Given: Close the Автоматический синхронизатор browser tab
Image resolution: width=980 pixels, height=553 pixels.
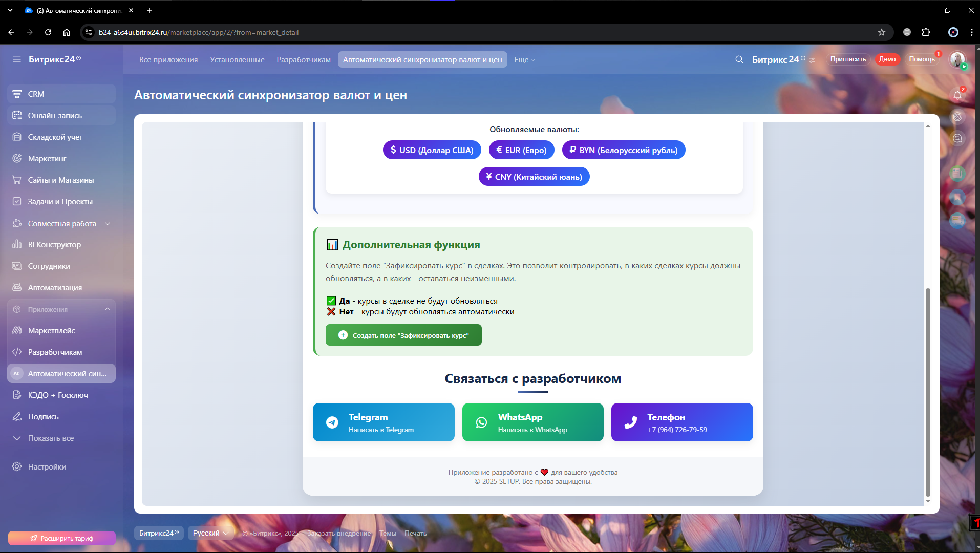Looking at the screenshot, I should (x=131, y=10).
